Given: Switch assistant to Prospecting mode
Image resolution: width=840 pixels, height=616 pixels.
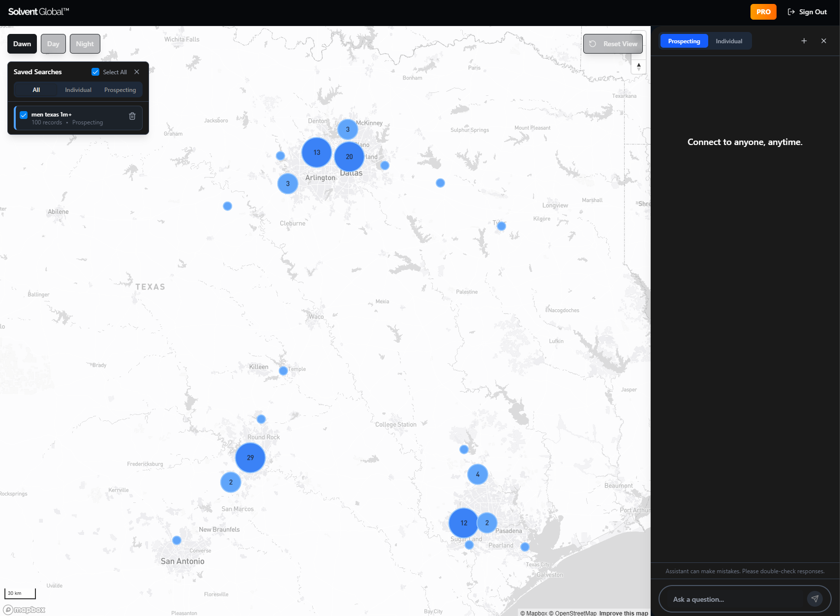Looking at the screenshot, I should tap(684, 41).
